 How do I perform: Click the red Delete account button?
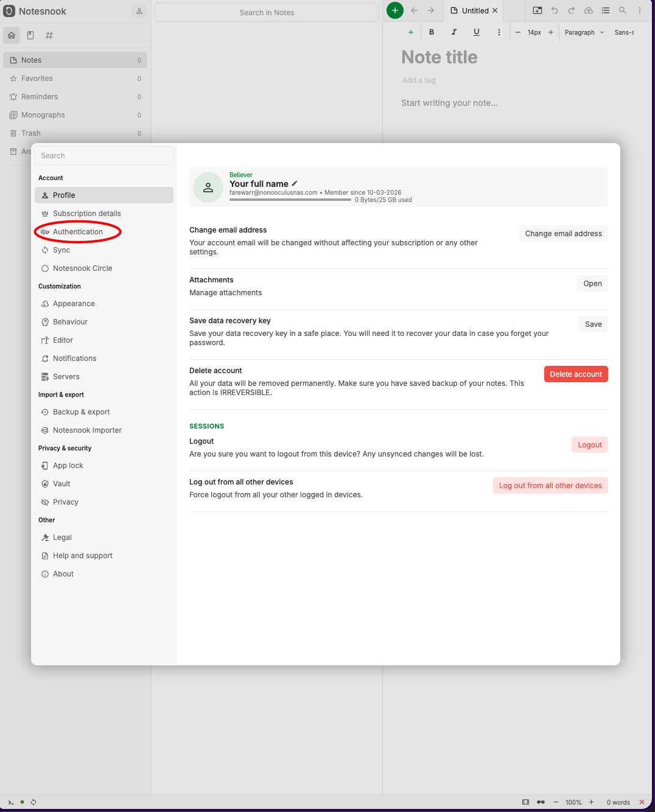576,374
